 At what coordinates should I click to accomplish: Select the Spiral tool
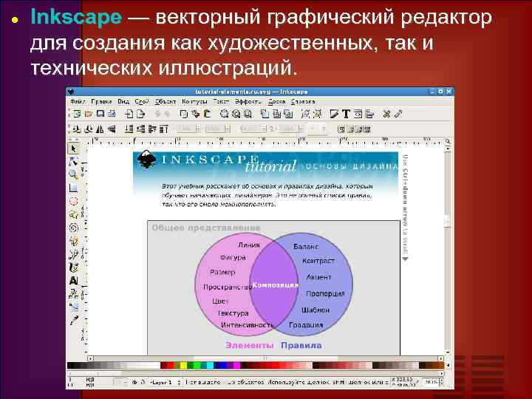click(73, 228)
